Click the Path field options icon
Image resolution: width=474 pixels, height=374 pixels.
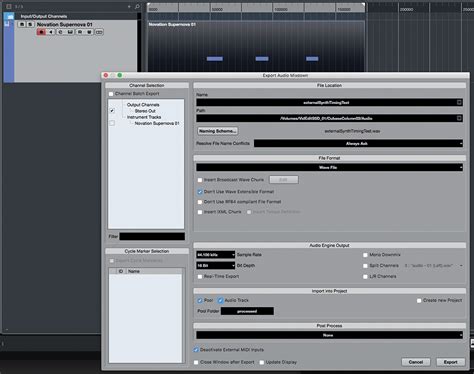click(459, 118)
